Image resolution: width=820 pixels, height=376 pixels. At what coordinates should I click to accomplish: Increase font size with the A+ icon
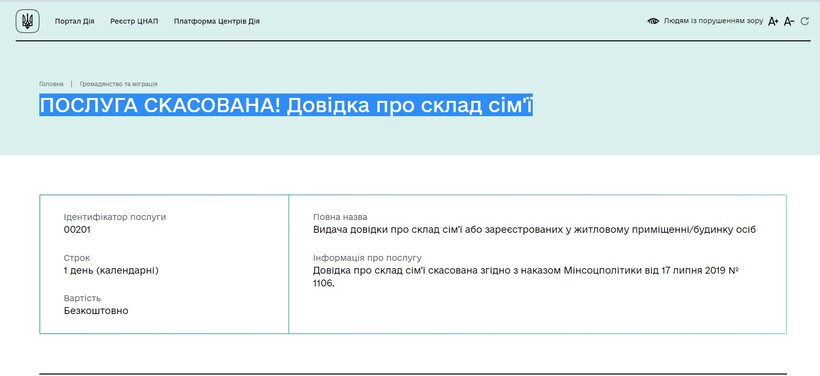tap(773, 21)
